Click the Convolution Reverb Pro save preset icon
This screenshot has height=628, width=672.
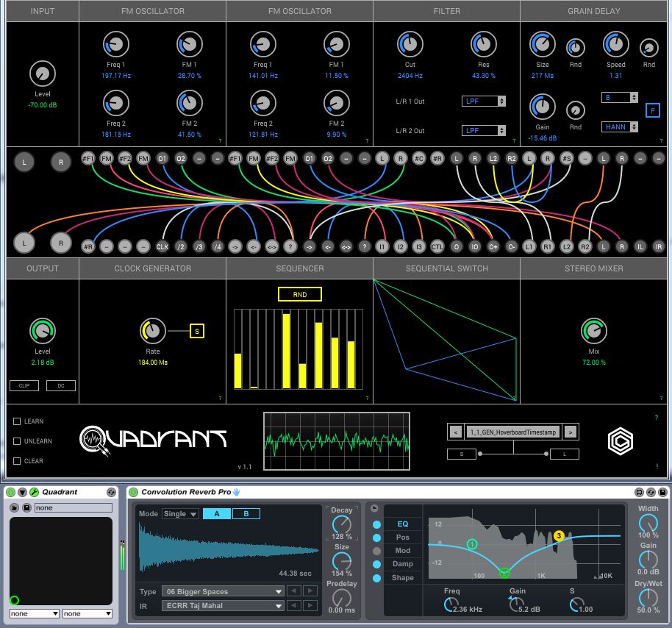[662, 492]
